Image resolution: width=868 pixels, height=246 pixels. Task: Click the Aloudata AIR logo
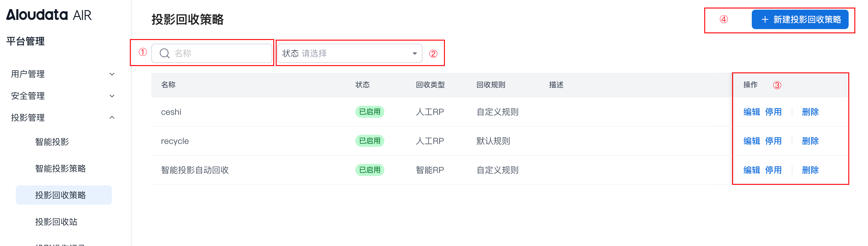[49, 15]
